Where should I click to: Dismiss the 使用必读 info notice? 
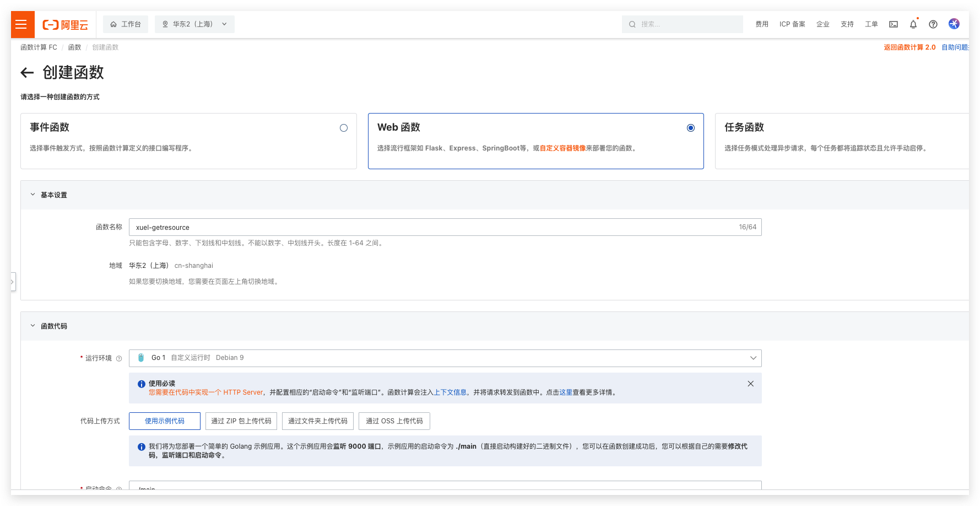click(750, 384)
